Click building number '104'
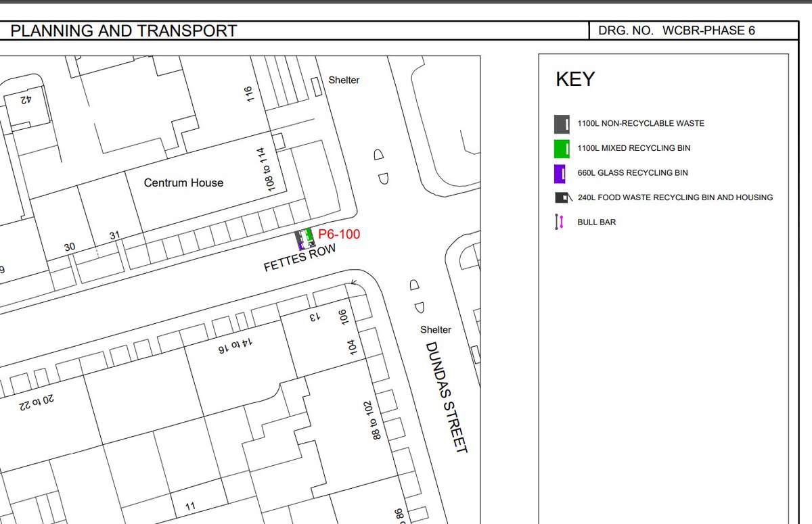Viewport: 812px width, 524px height. [x=351, y=348]
